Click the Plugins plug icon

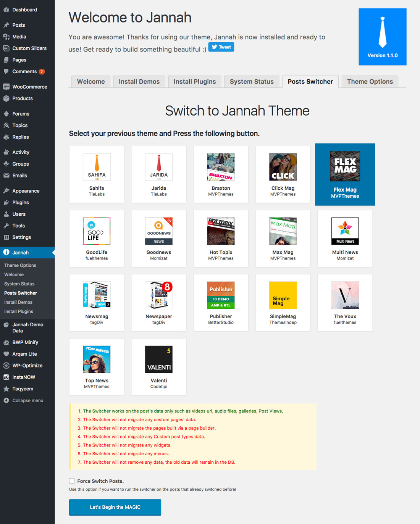click(x=6, y=203)
